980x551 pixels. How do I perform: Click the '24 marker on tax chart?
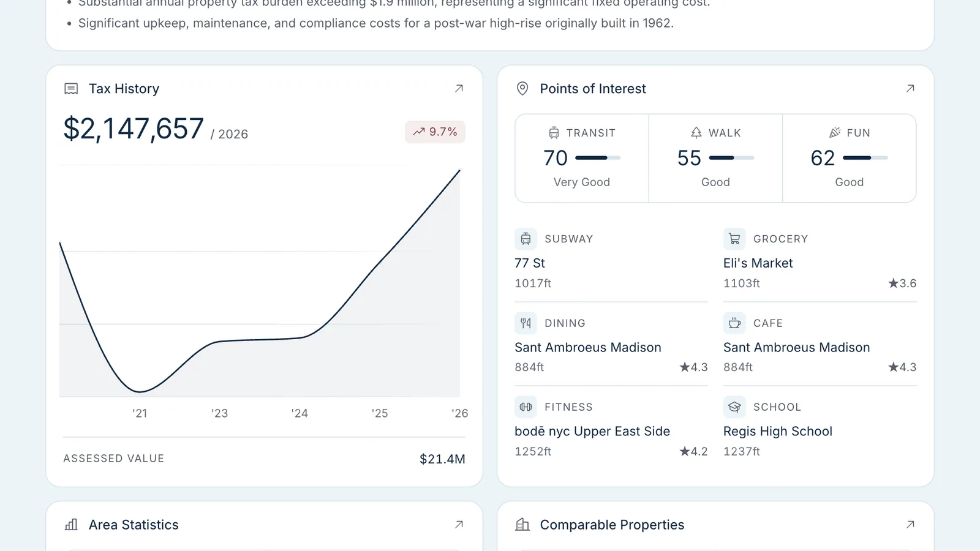coord(300,413)
